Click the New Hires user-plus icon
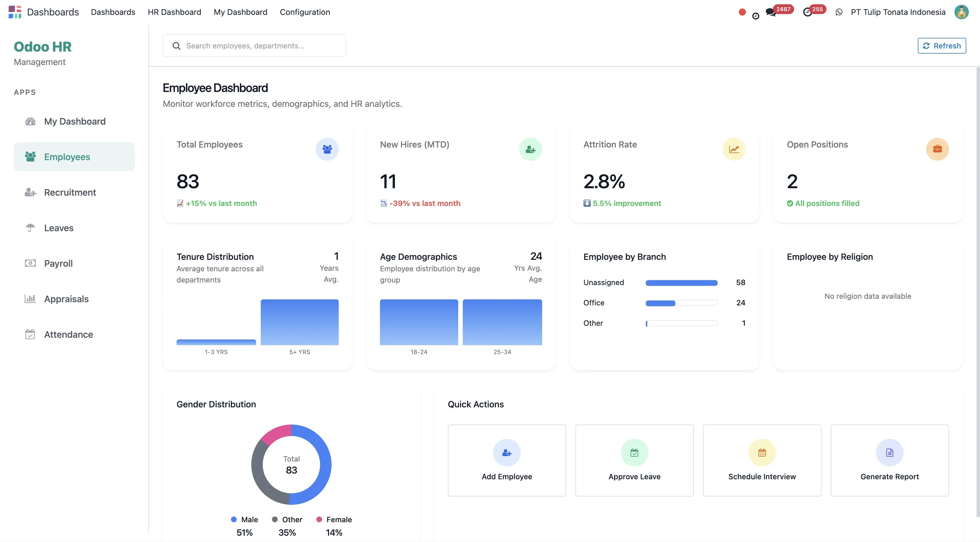Screen dimensions: 980x542 tap(530, 149)
